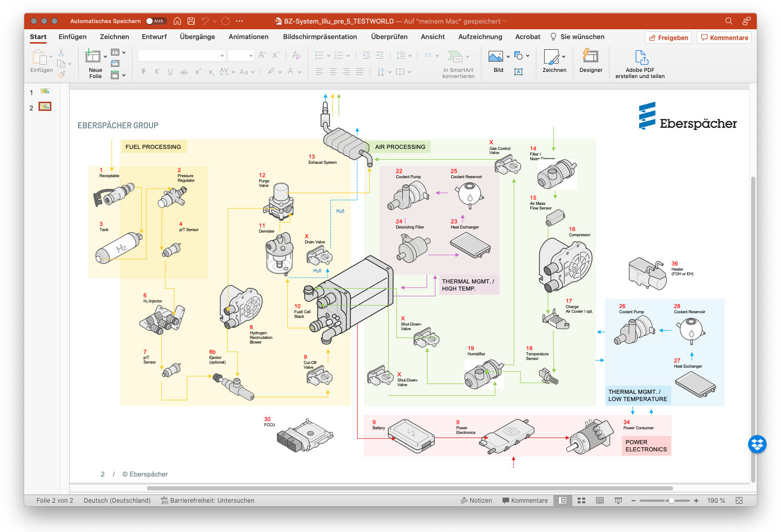Viewport: 781px width, 532px height.
Task: Expand the Neue Folie dropdown arrow
Action: pos(105,56)
